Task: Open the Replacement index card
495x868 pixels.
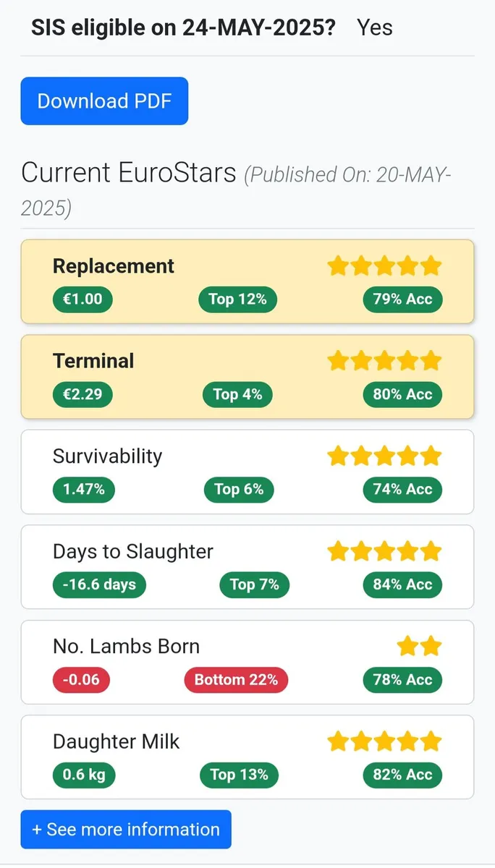Action: 247,281
